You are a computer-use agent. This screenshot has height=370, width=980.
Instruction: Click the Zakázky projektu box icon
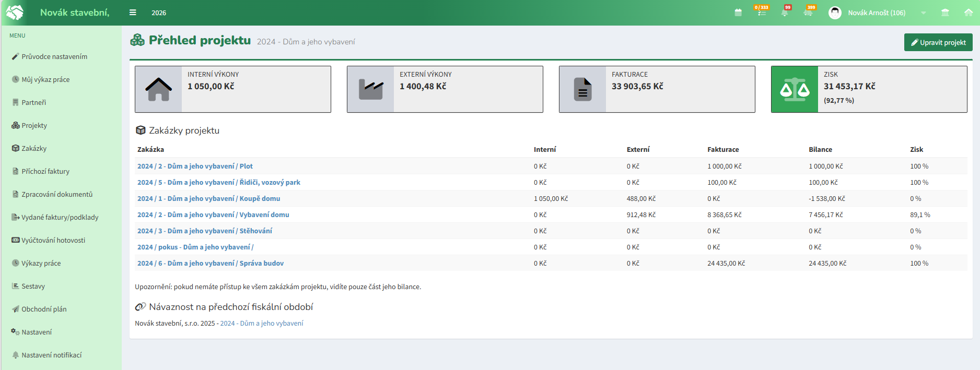tap(141, 130)
